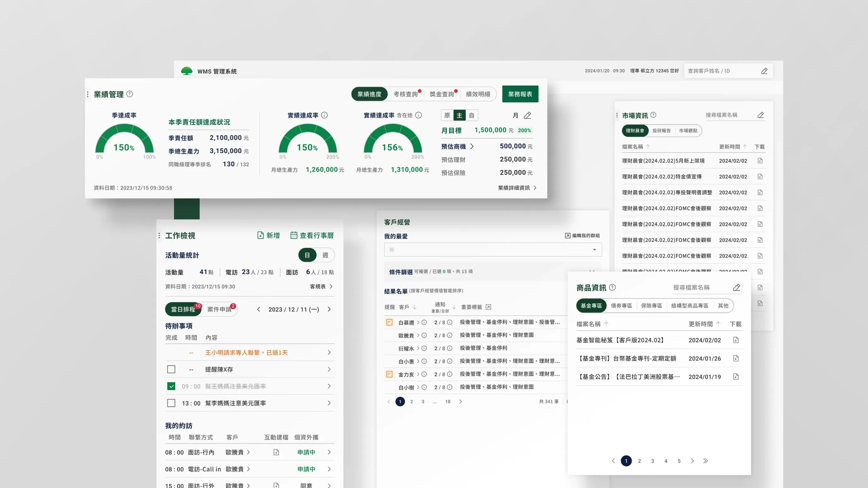The width and height of the screenshot is (868, 488).
Task: Download 基金智能秘笈 file via its download icon
Action: pyautogui.click(x=736, y=340)
